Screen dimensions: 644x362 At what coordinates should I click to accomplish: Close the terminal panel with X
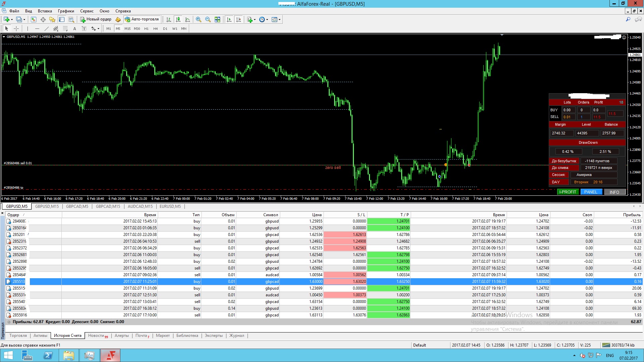click(x=3, y=213)
